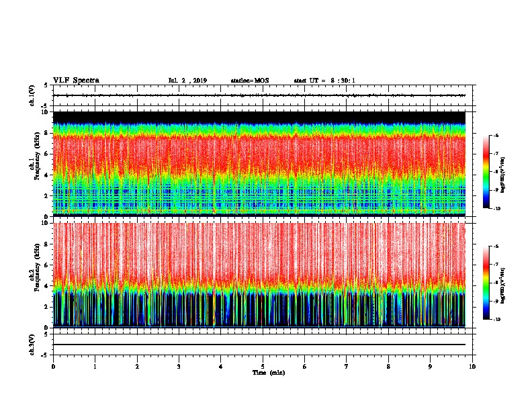
Task: Click the ch.1 spectrogram color scale bar
Action: point(486,172)
